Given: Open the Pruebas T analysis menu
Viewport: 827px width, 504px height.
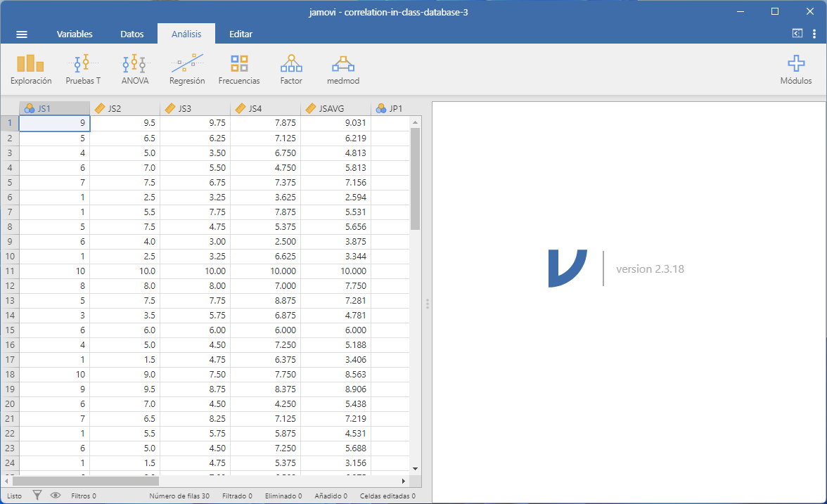Looking at the screenshot, I should coord(83,70).
